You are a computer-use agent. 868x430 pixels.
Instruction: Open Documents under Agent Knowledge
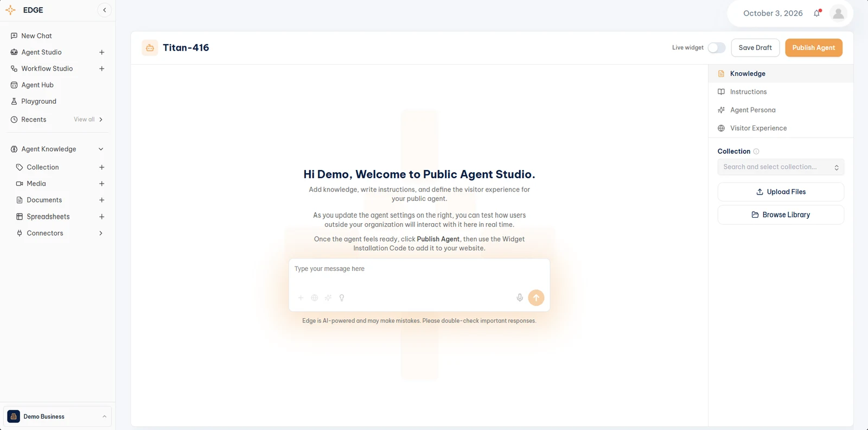[x=44, y=200]
